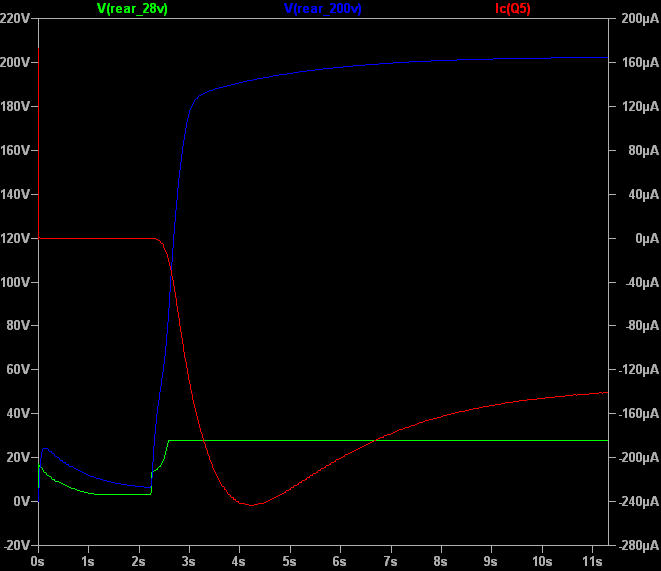Image resolution: width=661 pixels, height=571 pixels.
Task: Click the -280µA right axis label
Action: tap(638, 545)
